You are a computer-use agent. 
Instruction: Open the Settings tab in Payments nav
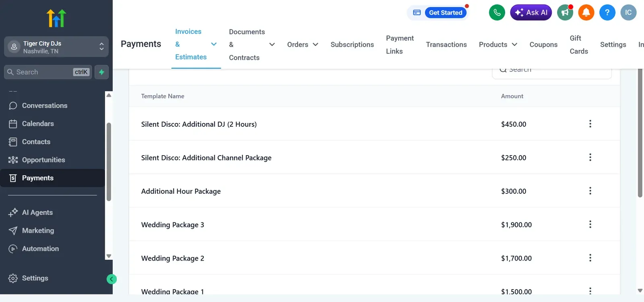pyautogui.click(x=613, y=45)
